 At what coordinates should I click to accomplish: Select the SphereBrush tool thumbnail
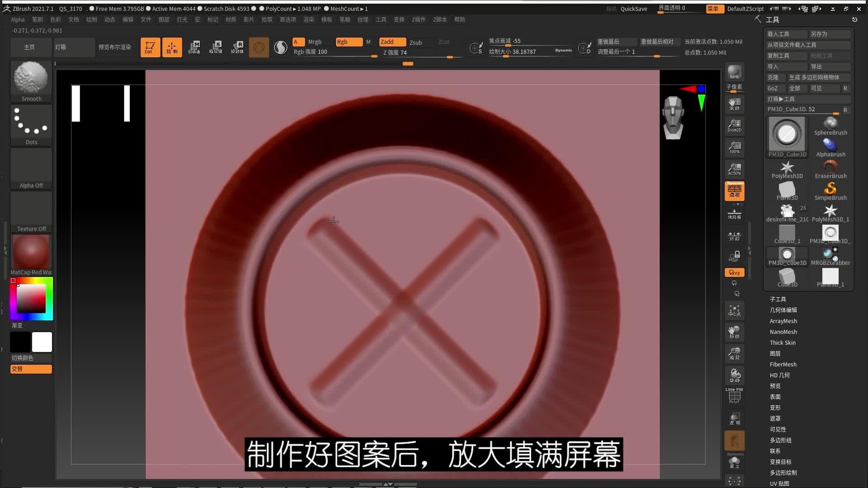click(830, 126)
